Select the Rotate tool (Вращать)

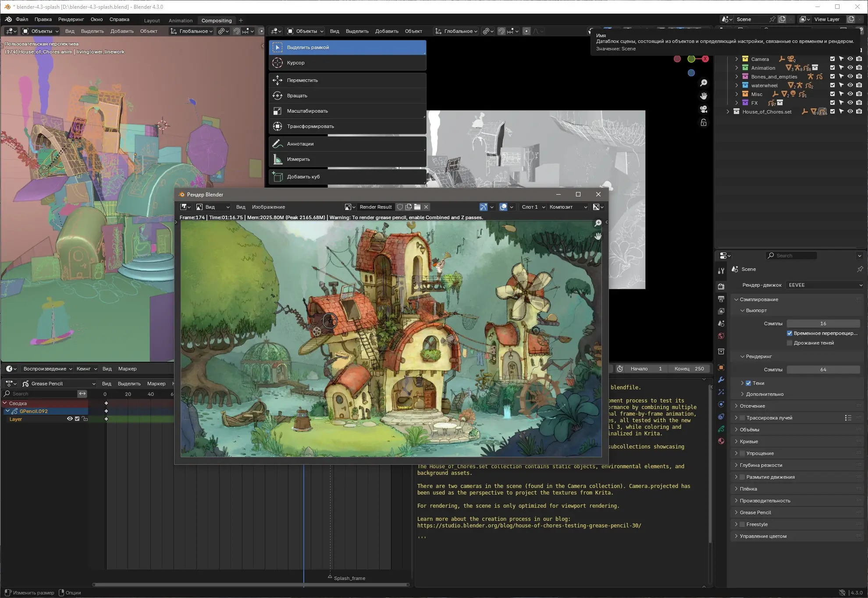click(x=297, y=96)
